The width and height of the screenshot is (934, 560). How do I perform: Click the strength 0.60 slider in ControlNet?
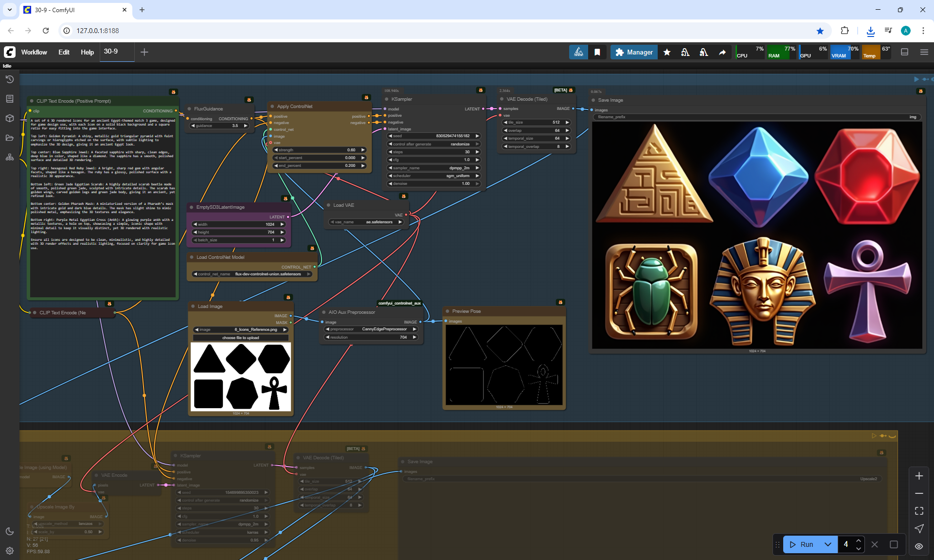coord(319,150)
